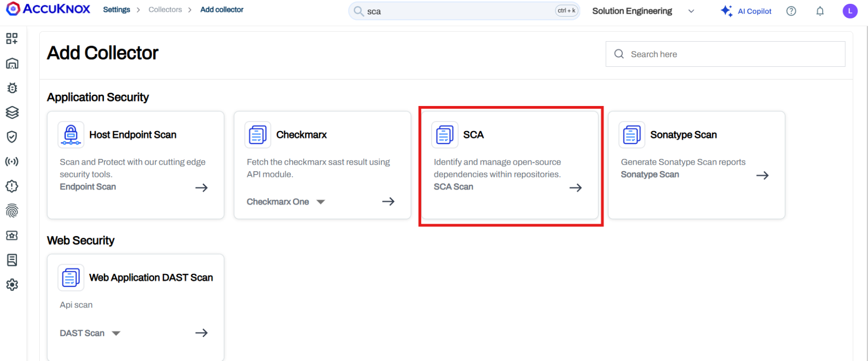Open the dashboard grid icon in sidebar
This screenshot has height=361, width=868.
coord(12,39)
